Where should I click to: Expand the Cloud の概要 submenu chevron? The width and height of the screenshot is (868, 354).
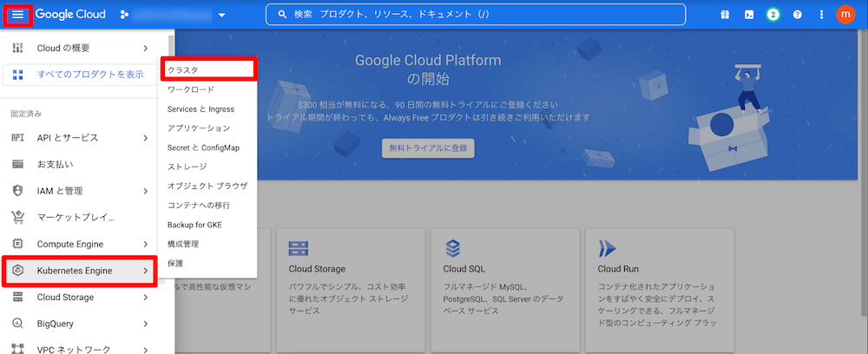tap(145, 48)
